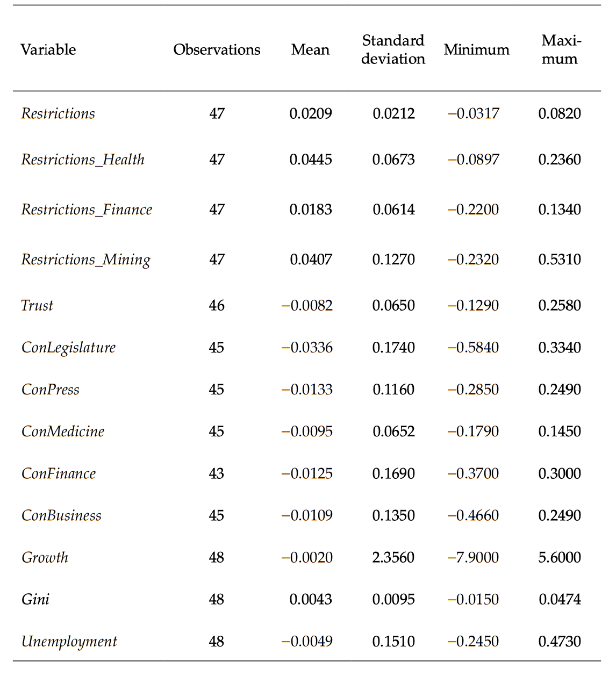Click the ConMedicine row label
The width and height of the screenshot is (616, 676).
tap(63, 432)
